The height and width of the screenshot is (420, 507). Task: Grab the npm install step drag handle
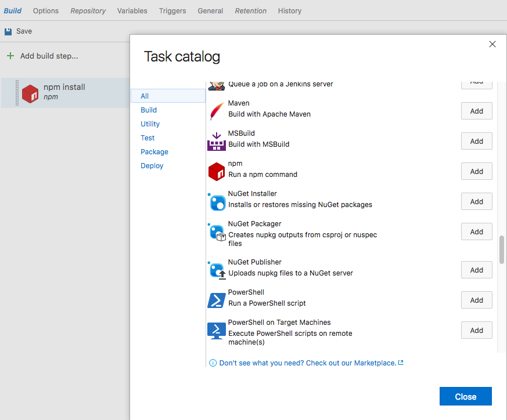[17, 93]
